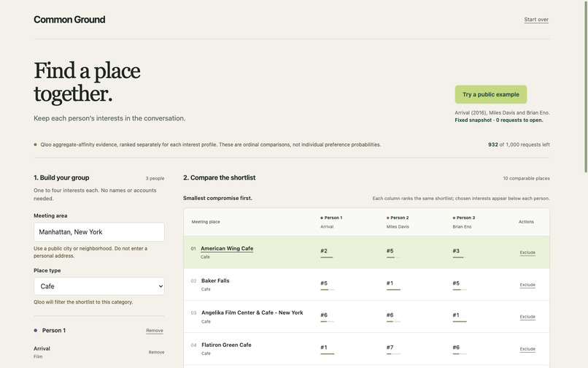Click the Baker Falls place name
Image resolution: width=588 pixels, height=368 pixels.
[x=215, y=280]
